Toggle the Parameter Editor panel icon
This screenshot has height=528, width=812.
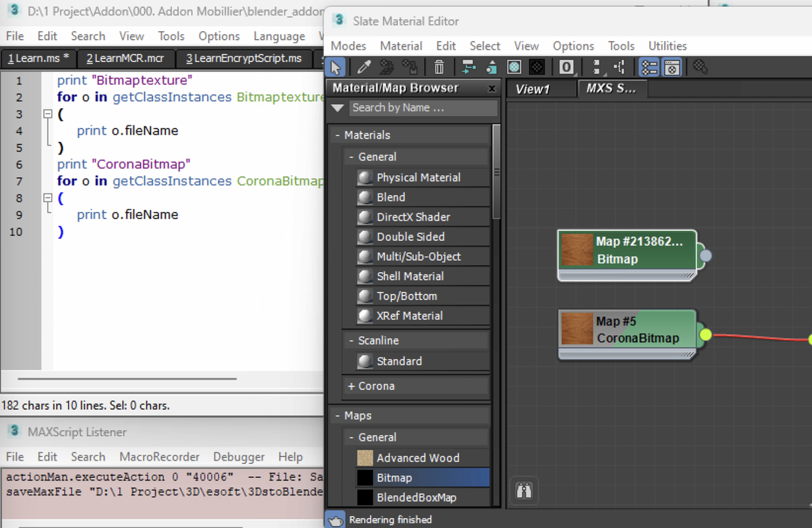[x=671, y=67]
